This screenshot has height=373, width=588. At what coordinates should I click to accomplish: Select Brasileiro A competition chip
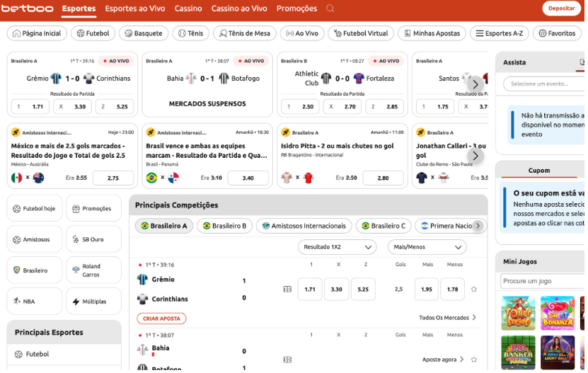pos(164,226)
